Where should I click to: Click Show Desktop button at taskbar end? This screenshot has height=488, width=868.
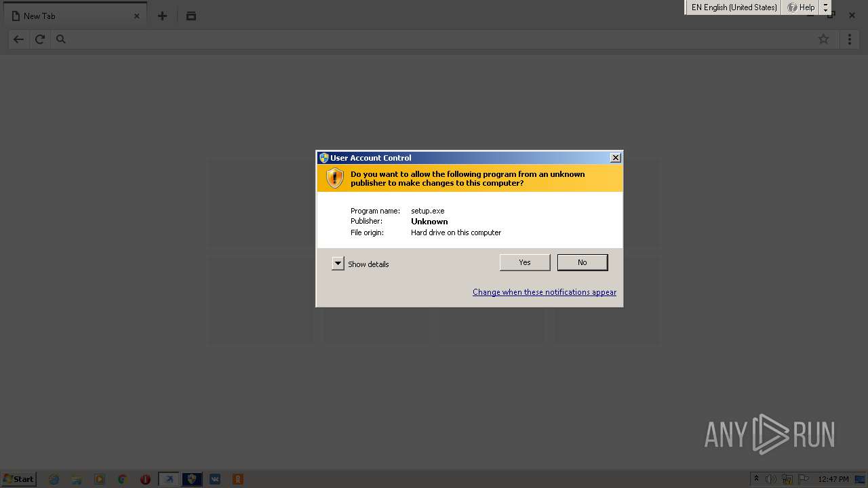(x=861, y=479)
